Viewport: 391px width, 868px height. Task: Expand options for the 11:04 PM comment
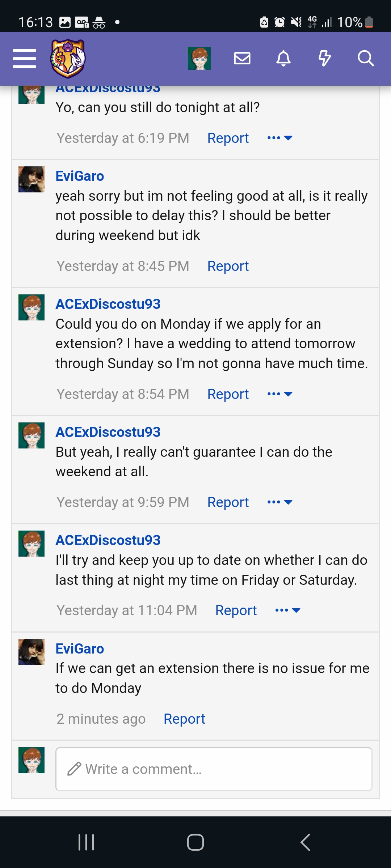[x=287, y=610]
